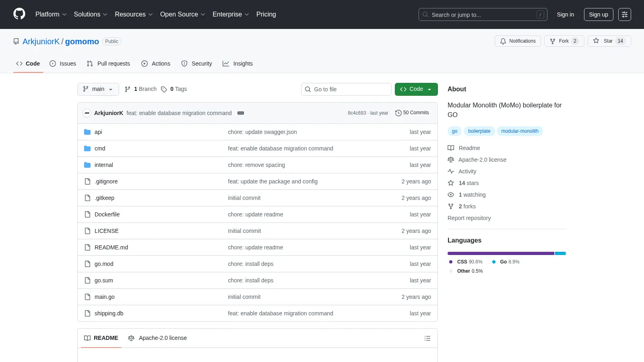
Task: Expand the Enterprise menu
Action: click(x=231, y=14)
